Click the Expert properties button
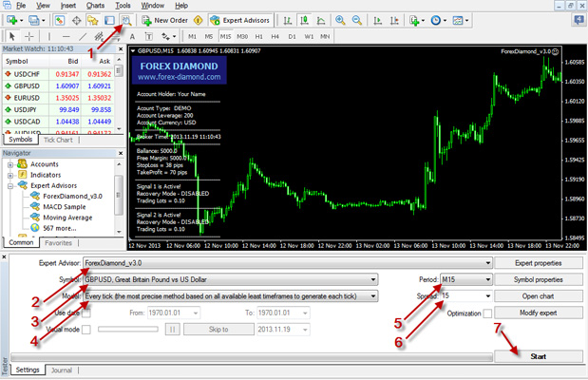This screenshot has height=380, width=588. pyautogui.click(x=539, y=262)
